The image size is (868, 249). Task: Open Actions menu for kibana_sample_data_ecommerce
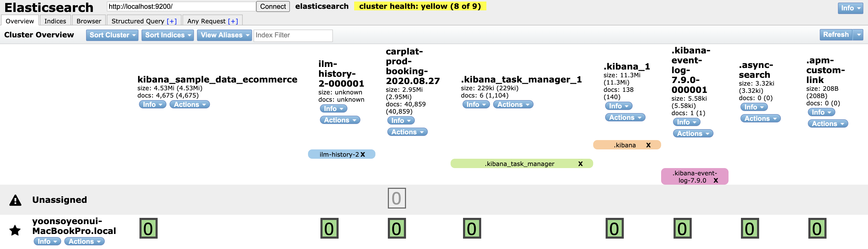click(190, 105)
